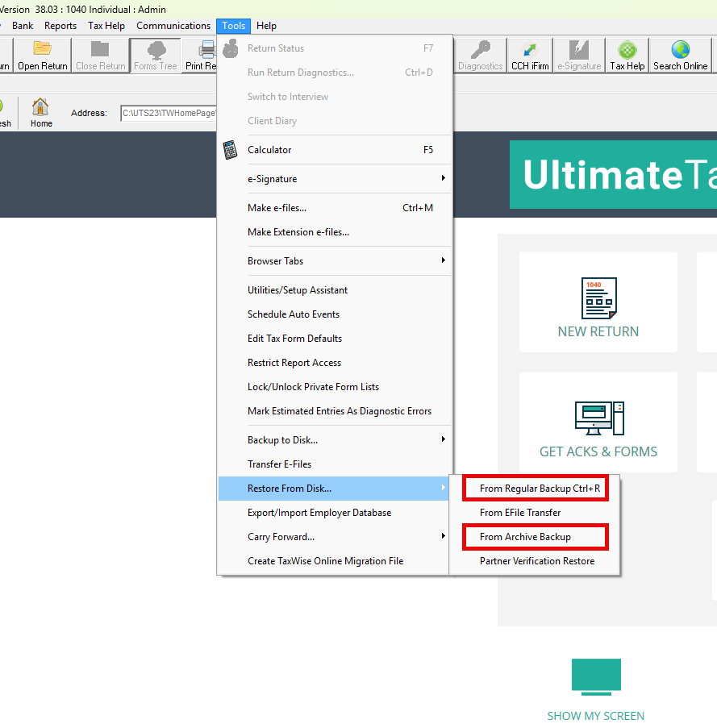Go to Home page icon
Viewport: 717px width, 728px height.
pos(40,107)
